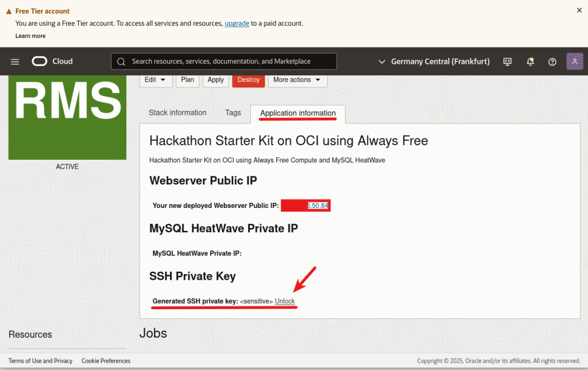Focus the search resources input field
This screenshot has height=370, width=588.
click(x=224, y=61)
